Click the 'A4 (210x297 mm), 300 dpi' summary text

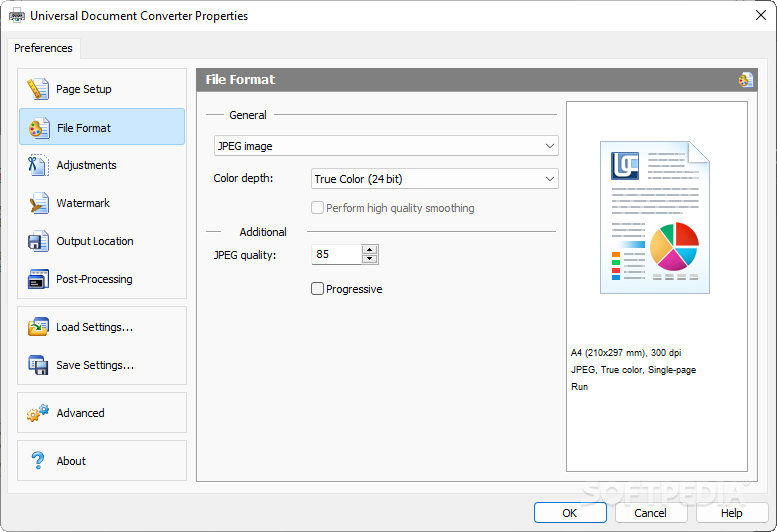pos(626,353)
